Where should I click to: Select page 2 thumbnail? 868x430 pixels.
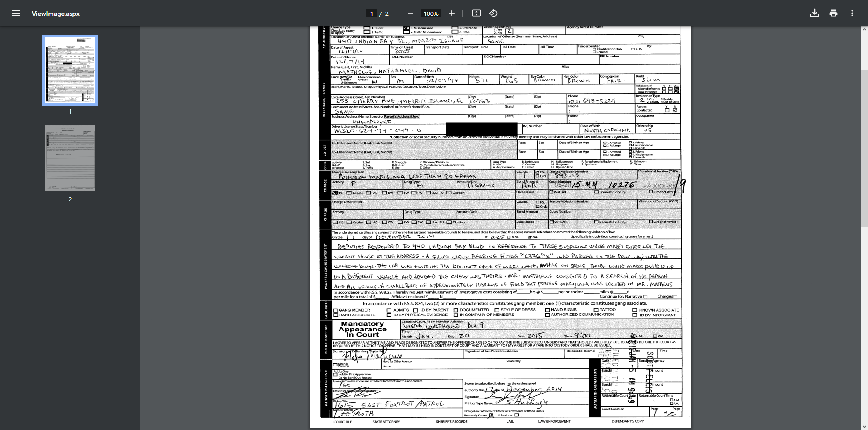click(x=70, y=158)
